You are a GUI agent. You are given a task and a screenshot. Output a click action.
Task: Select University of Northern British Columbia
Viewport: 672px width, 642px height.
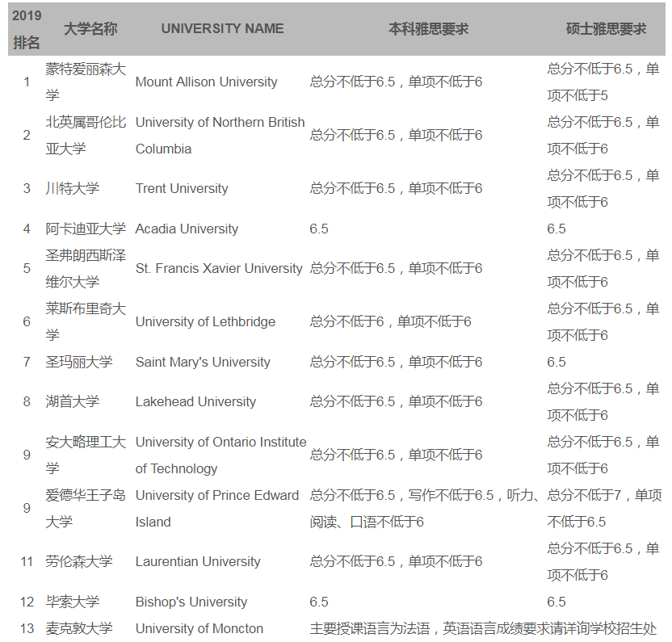tap(220, 135)
